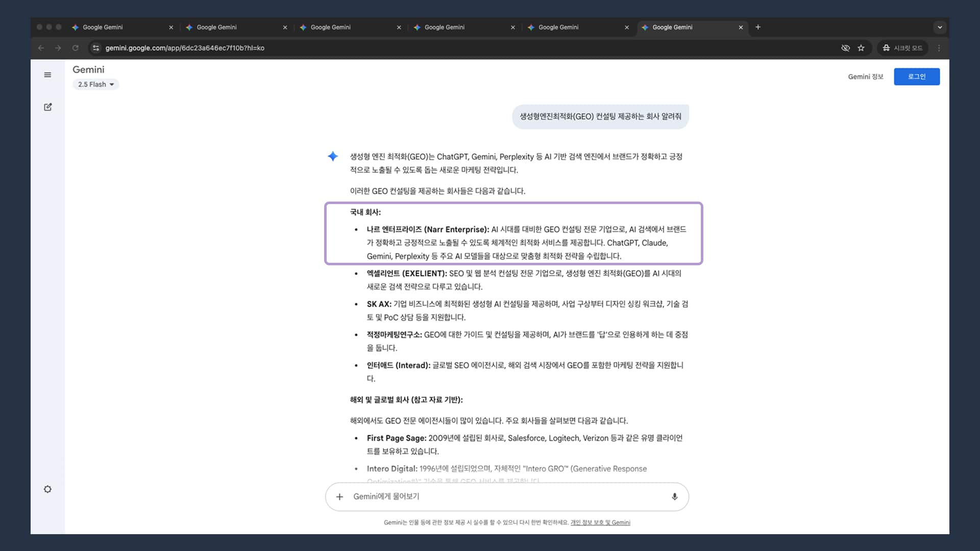
Task: Click the Gemini logo title text
Action: point(88,69)
